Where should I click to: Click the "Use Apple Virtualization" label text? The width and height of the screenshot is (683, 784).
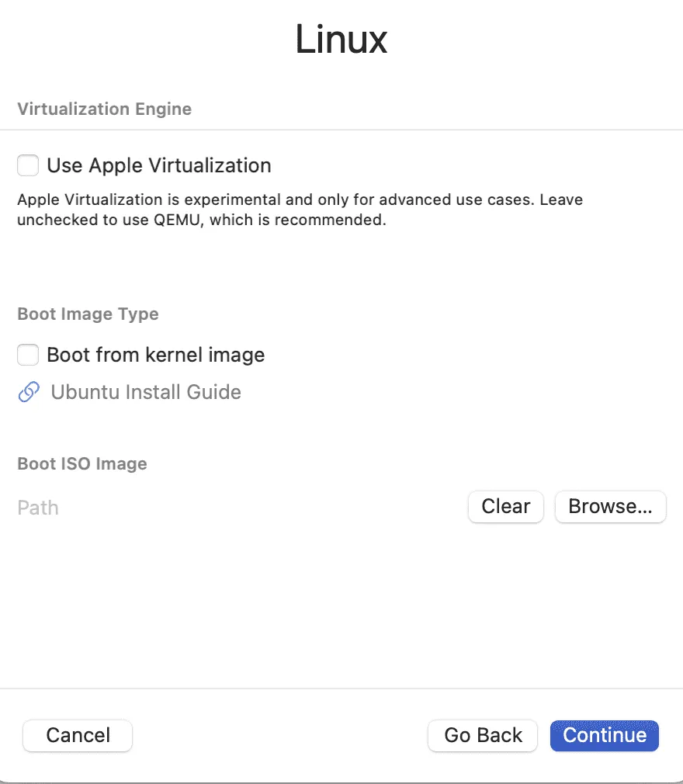coord(159,165)
